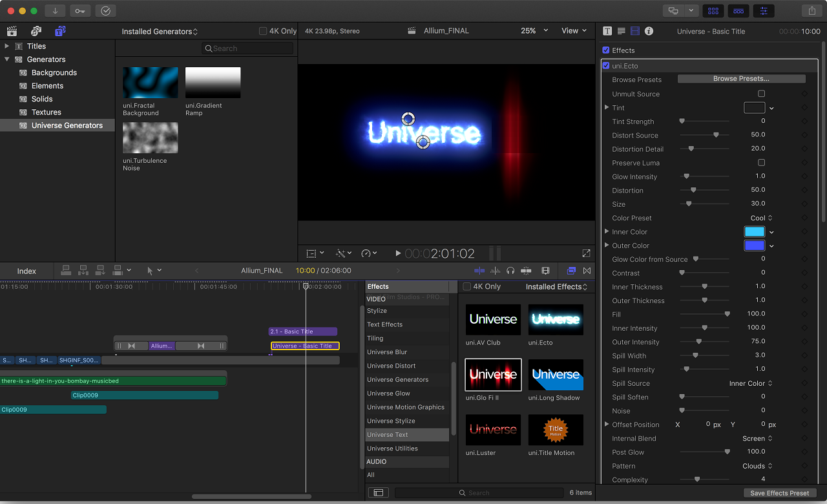Click the Outer Color swatch
Viewport: 827px width, 504px height.
(755, 246)
